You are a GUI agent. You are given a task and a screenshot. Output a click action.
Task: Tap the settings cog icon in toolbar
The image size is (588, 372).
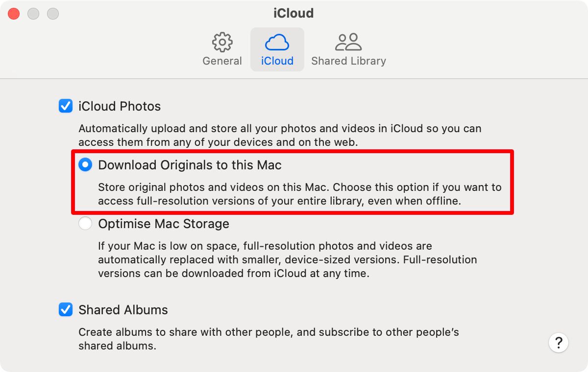(x=222, y=42)
